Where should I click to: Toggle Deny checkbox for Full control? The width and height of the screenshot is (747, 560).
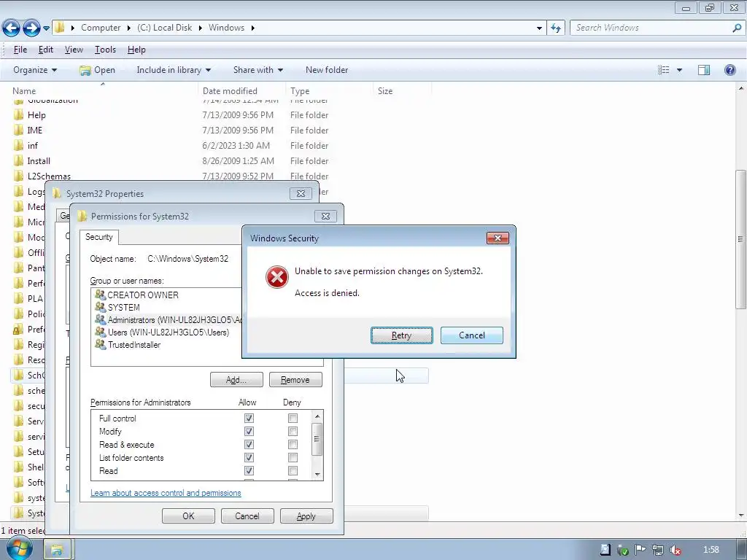click(x=293, y=418)
